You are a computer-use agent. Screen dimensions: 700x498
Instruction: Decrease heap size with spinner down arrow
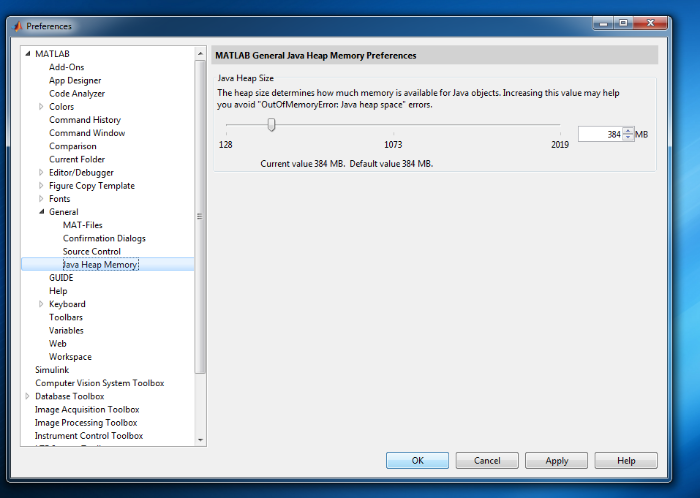pos(628,137)
